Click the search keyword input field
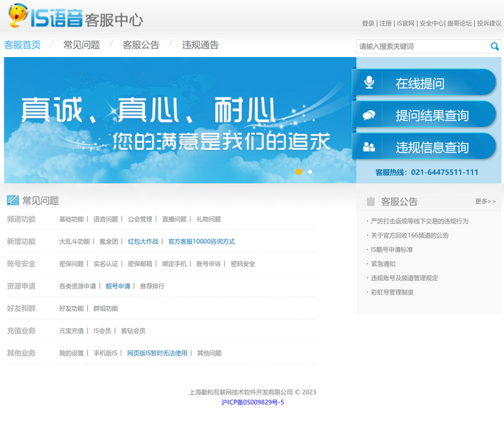Image resolution: width=504 pixels, height=428 pixels. (x=421, y=46)
